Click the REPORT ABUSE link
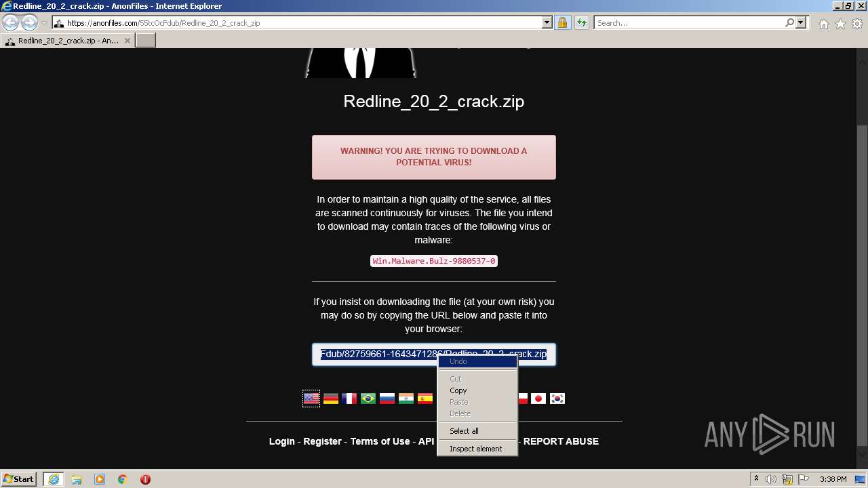This screenshot has width=868, height=488. (561, 441)
